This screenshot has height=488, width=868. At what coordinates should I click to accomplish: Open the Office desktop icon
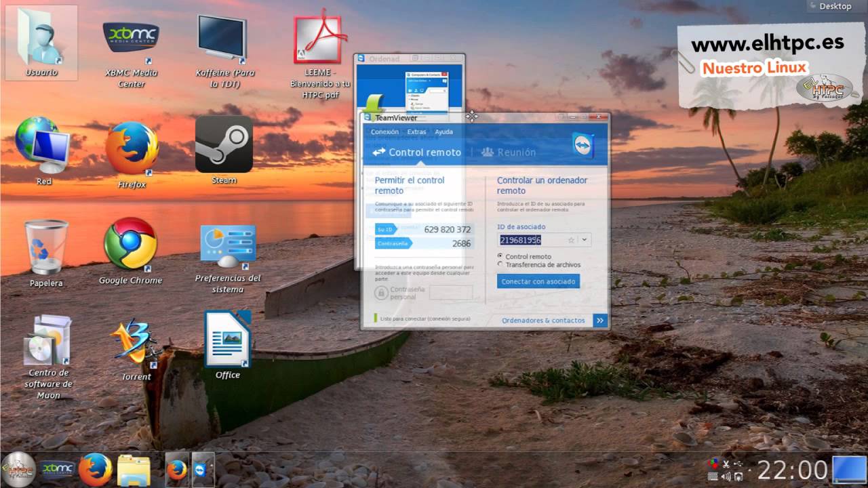(228, 345)
